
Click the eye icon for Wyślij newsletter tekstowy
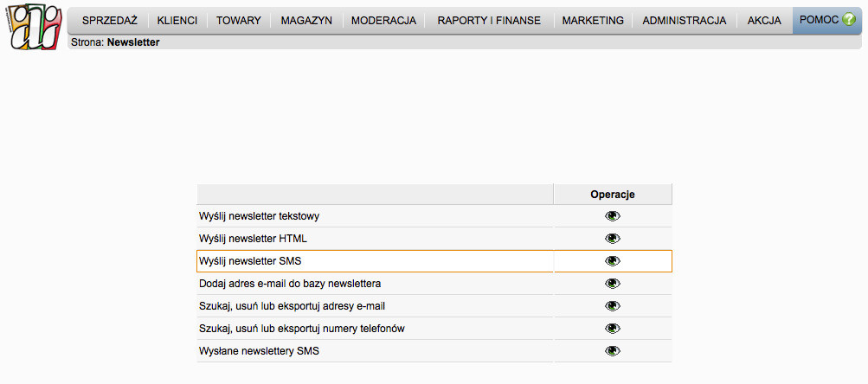coord(613,216)
